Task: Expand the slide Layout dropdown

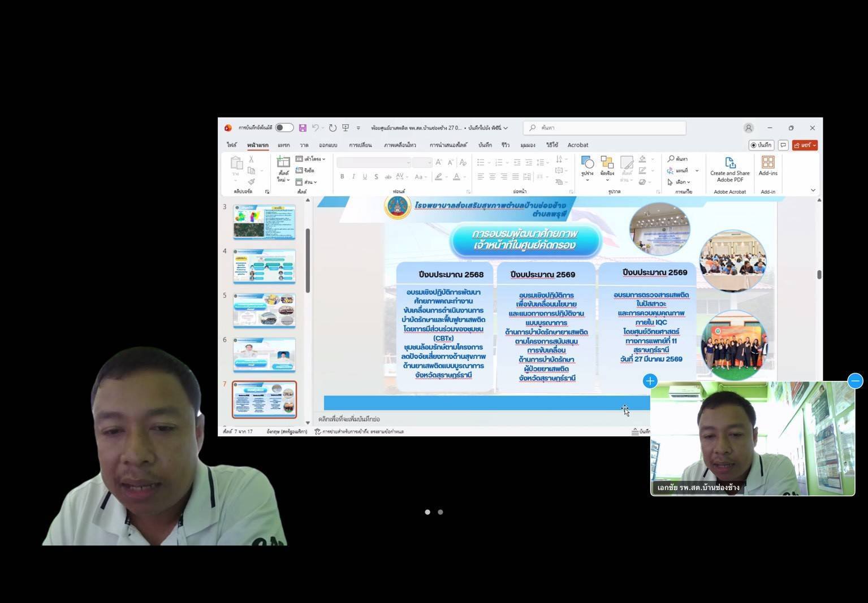Action: click(310, 159)
